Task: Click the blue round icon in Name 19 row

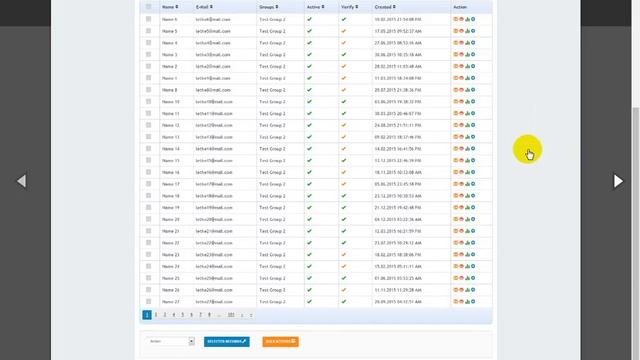Action: coord(473,207)
